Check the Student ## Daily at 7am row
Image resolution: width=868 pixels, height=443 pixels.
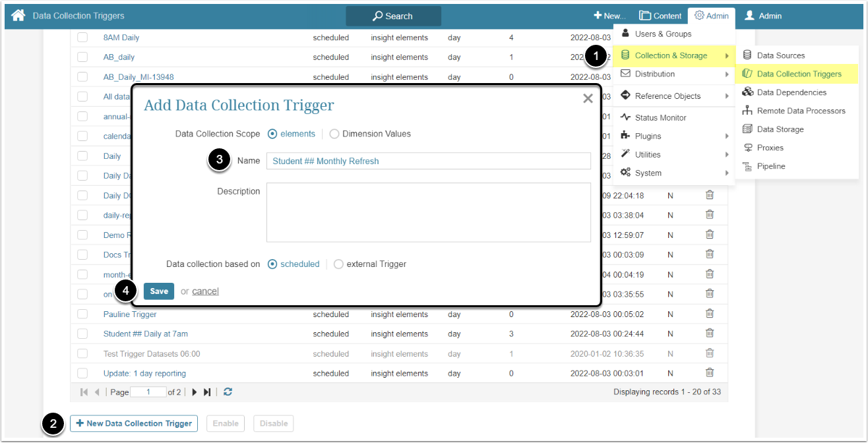[x=82, y=334]
